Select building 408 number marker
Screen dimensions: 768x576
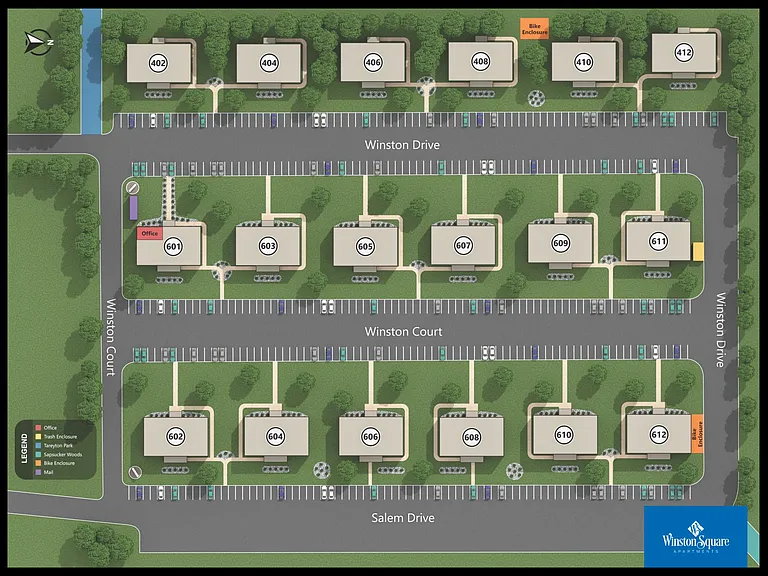tap(481, 61)
